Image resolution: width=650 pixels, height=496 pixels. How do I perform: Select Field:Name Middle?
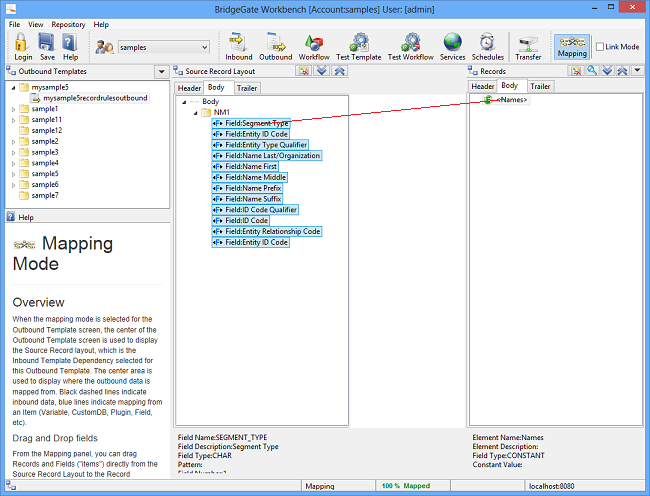(249, 177)
